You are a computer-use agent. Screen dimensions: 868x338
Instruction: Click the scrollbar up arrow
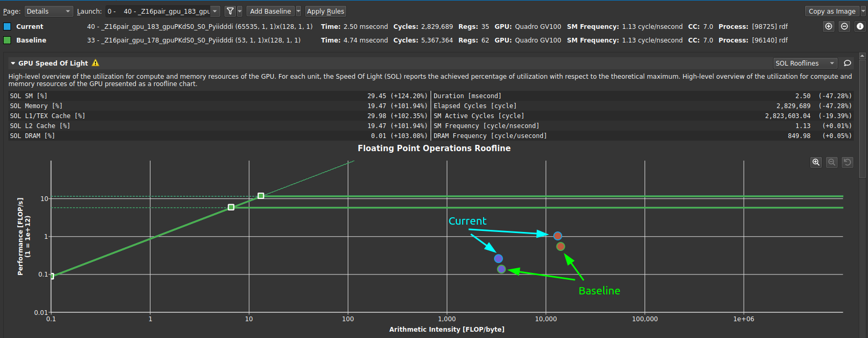tap(862, 56)
